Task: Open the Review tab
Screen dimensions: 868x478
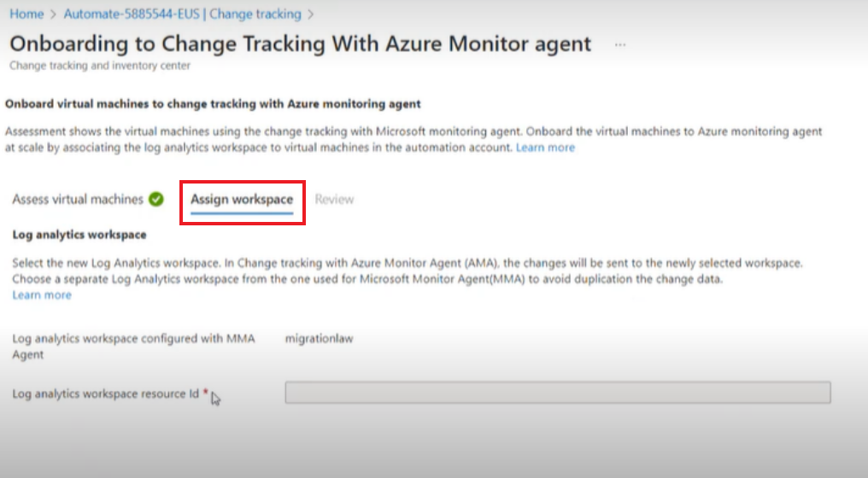Action: [334, 199]
